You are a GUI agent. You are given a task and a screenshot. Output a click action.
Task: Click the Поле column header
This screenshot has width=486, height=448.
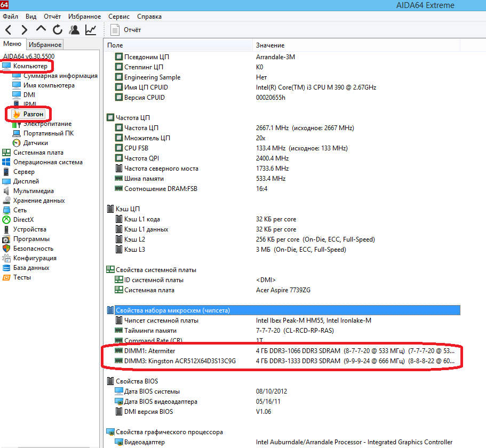pyautogui.click(x=115, y=45)
